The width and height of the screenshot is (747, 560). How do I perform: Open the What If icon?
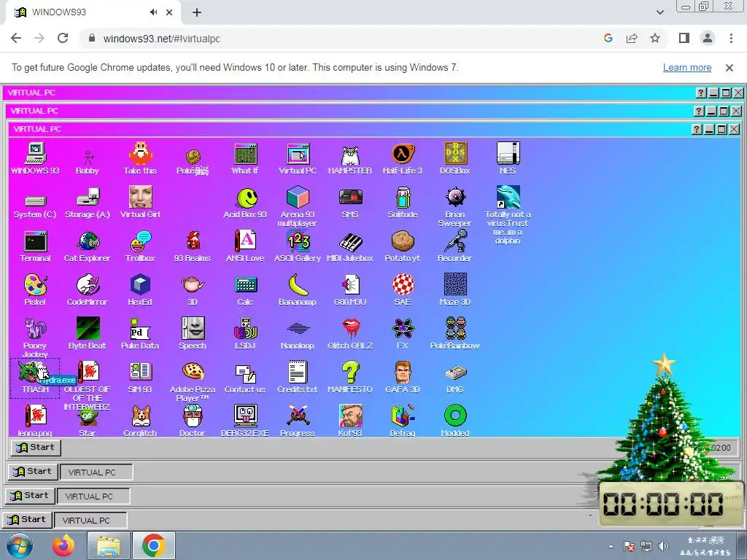pos(245,158)
